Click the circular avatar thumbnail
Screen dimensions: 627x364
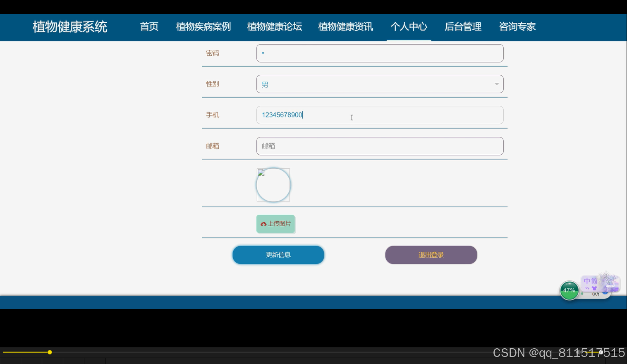(273, 185)
